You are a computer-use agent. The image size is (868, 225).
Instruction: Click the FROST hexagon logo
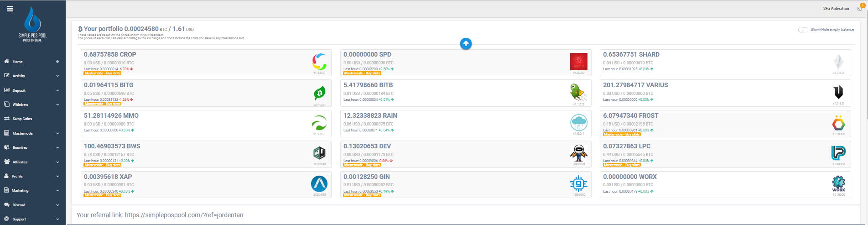point(838,123)
